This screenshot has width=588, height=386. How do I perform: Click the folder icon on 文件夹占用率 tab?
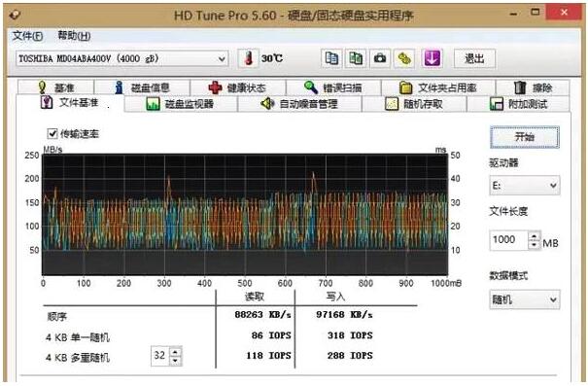[x=405, y=88]
